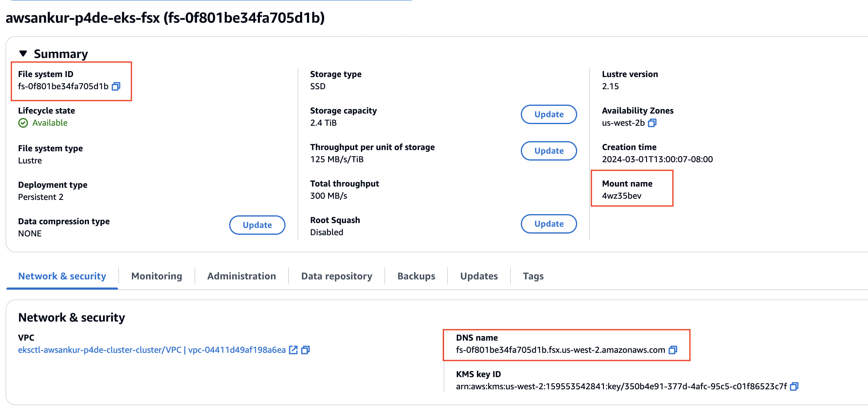Update the Data compression type
The width and height of the screenshot is (868, 412).
(x=257, y=225)
